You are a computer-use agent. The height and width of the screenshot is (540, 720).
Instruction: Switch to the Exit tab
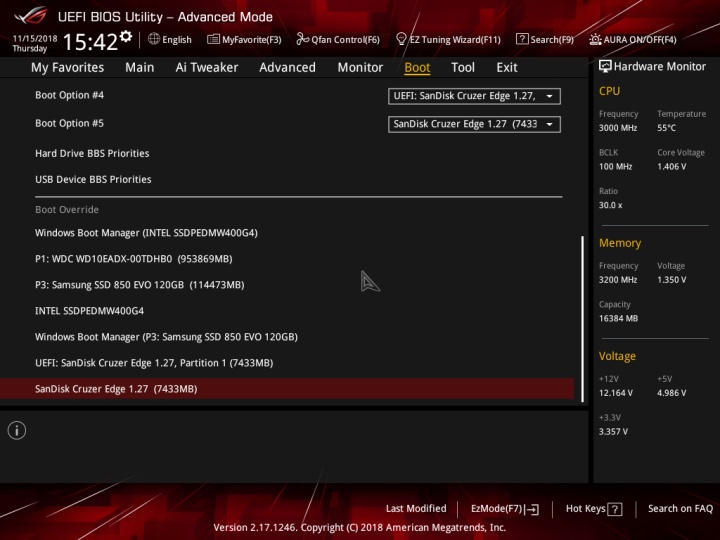[x=507, y=68]
